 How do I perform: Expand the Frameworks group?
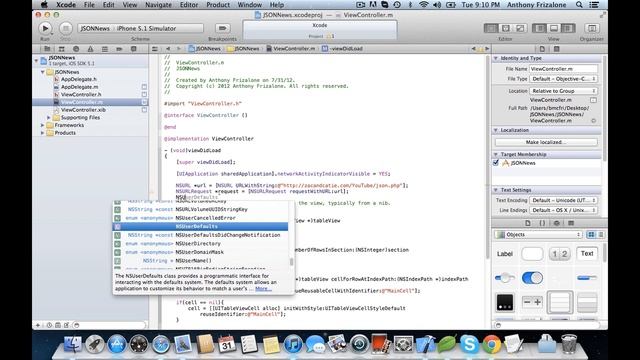(x=42, y=125)
